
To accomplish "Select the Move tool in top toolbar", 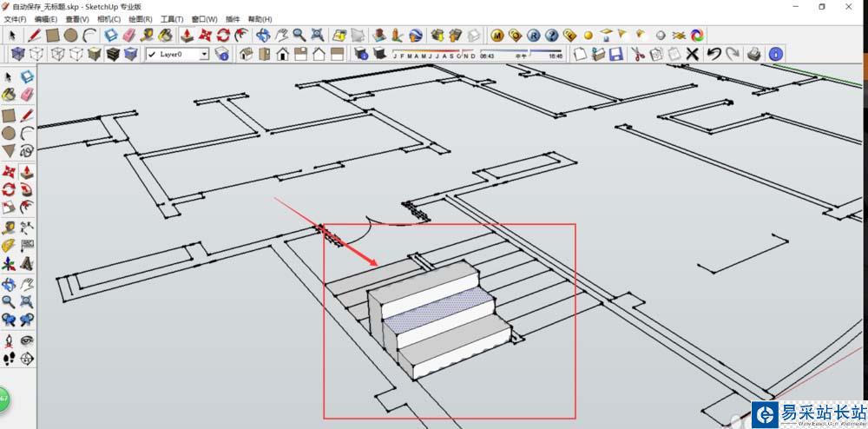I will pos(206,36).
